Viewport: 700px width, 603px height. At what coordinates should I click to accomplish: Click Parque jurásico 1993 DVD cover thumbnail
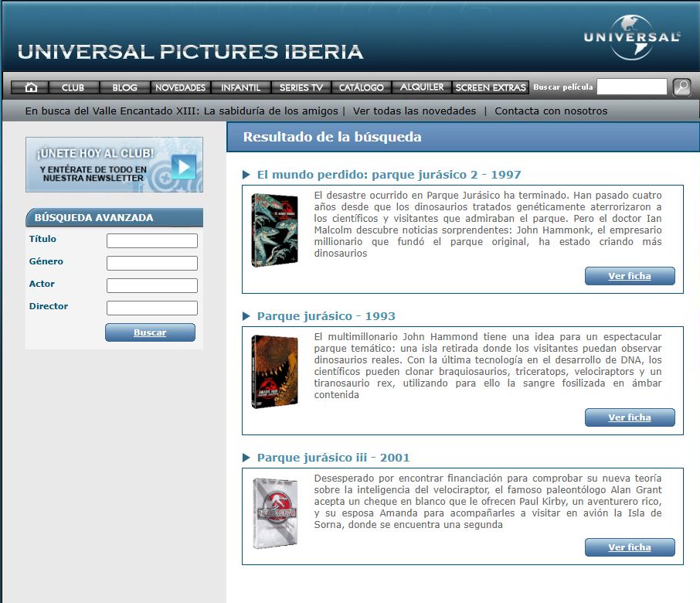click(274, 371)
